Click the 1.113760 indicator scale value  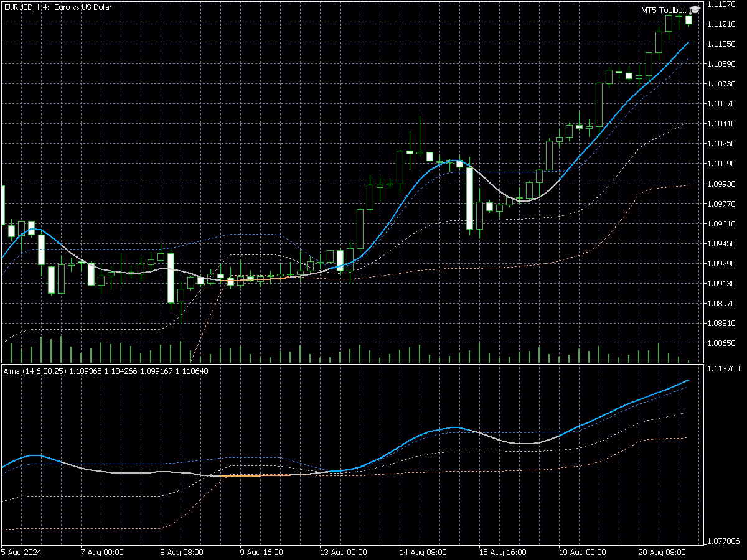tap(723, 368)
